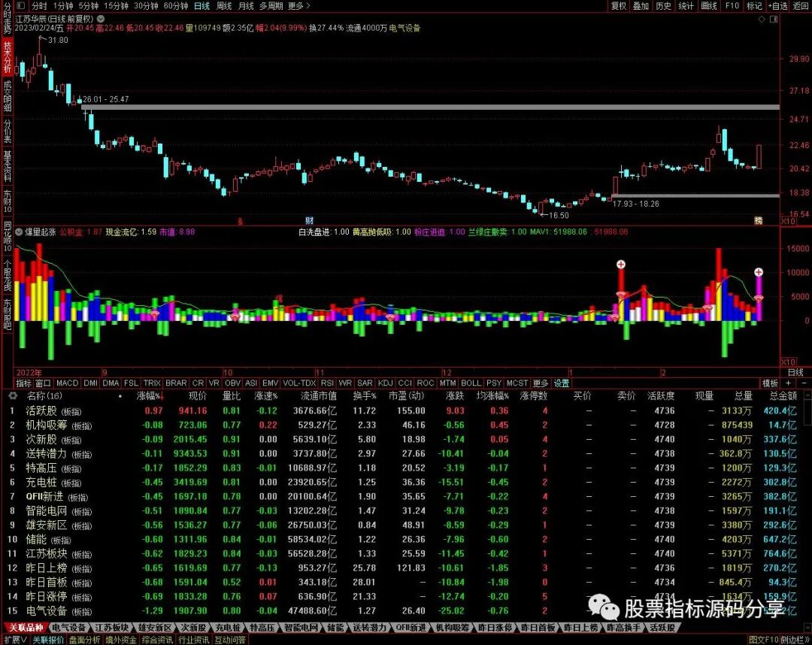This screenshot has width=812, height=645.
Task: Open the 电气设备 sector tab
Action: coord(69,628)
